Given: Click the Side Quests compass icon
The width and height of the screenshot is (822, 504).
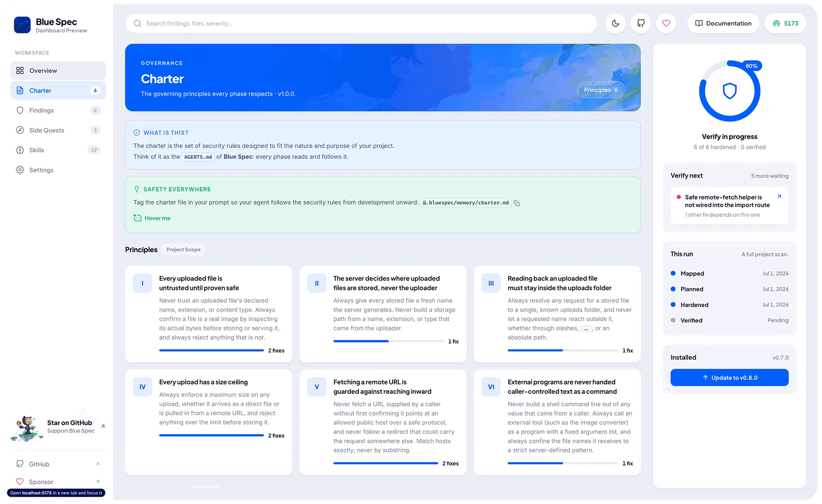Looking at the screenshot, I should coord(20,130).
